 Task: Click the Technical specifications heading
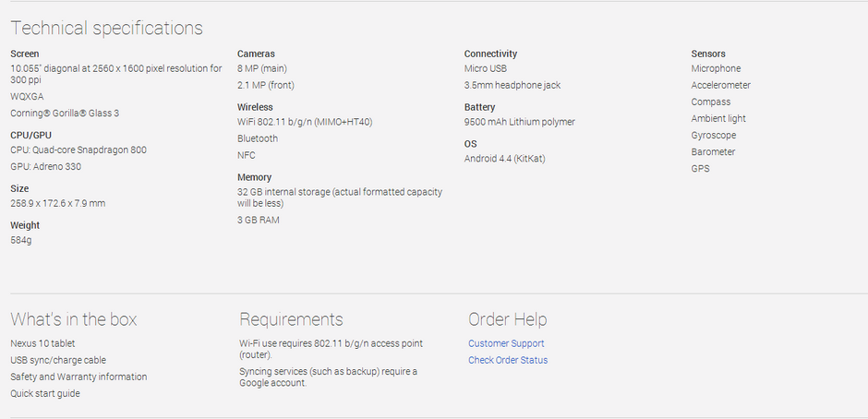point(107,28)
